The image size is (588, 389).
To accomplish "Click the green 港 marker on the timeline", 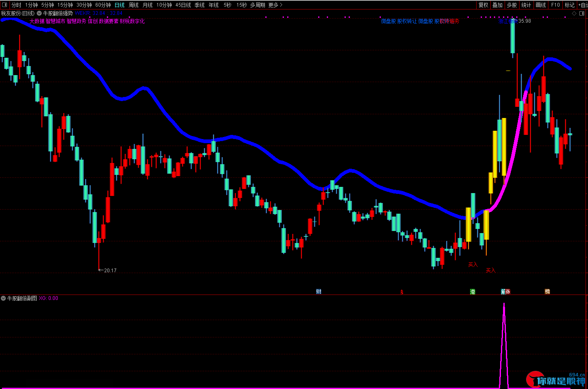I will [x=472, y=292].
